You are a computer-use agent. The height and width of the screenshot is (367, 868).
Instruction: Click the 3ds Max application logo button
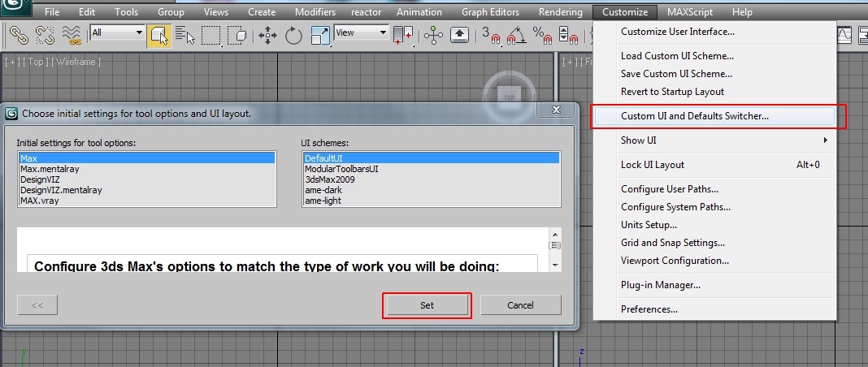[x=15, y=8]
